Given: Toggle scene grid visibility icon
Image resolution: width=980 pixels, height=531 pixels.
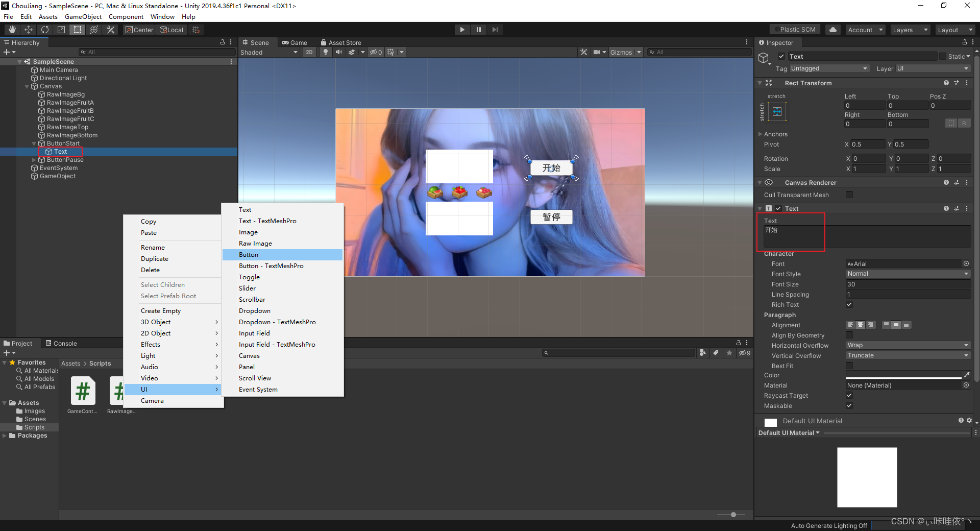Looking at the screenshot, I should tap(391, 52).
